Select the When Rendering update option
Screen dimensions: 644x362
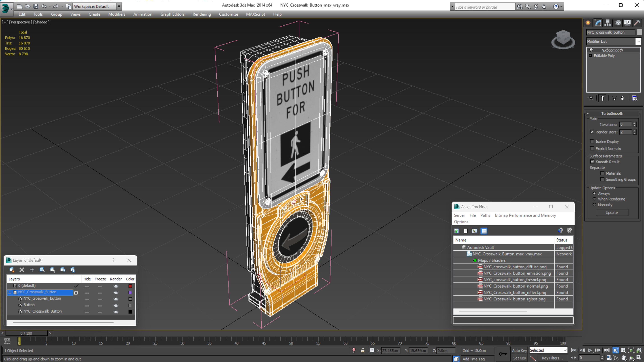pos(594,199)
